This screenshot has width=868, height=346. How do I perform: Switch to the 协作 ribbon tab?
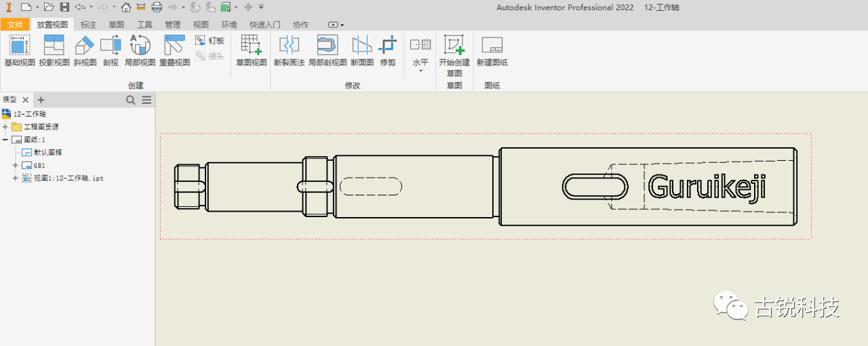tap(300, 24)
